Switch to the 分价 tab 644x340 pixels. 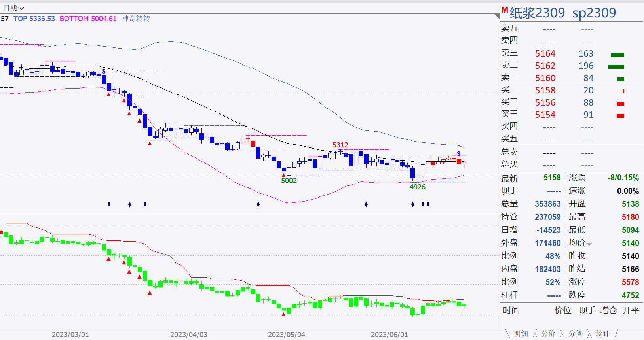(548, 334)
